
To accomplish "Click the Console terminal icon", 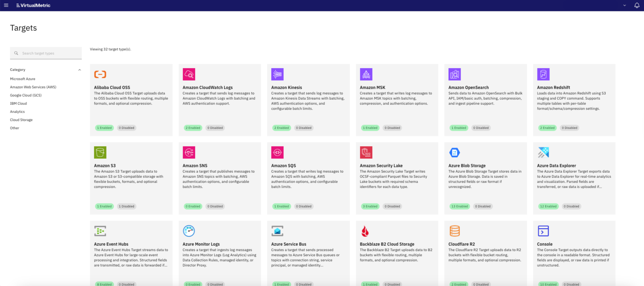I will click(x=543, y=231).
